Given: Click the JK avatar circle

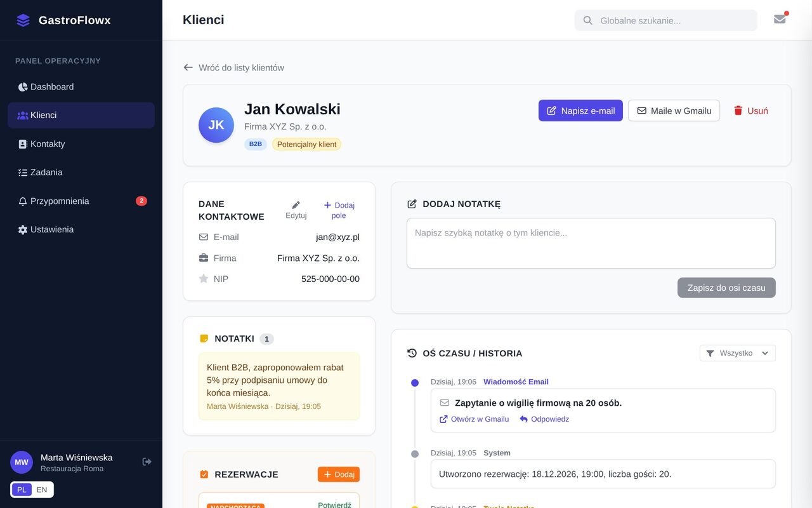Looking at the screenshot, I should click(x=216, y=125).
